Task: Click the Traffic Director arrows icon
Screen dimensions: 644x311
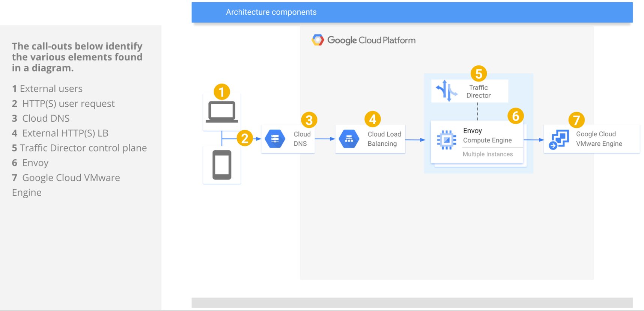Action: tap(447, 91)
